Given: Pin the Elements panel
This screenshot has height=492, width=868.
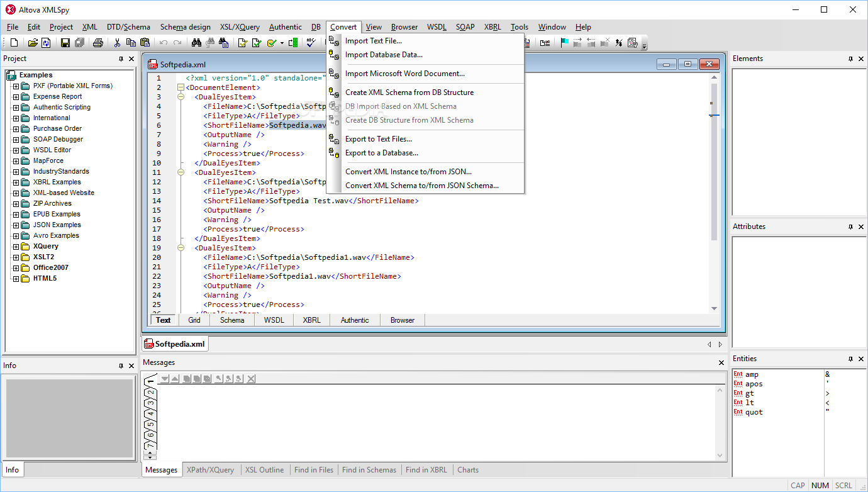Looking at the screenshot, I should click(850, 59).
